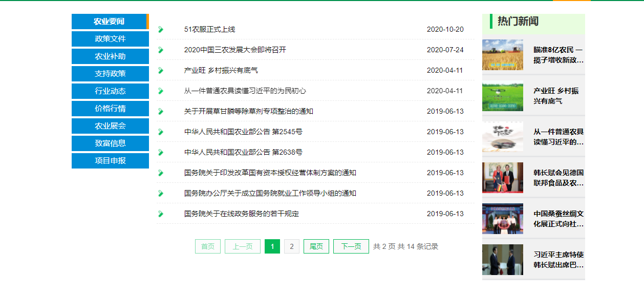
Task: Open the 中国桑蚕丝绸文化展 thumbnail image
Action: pyautogui.click(x=502, y=219)
